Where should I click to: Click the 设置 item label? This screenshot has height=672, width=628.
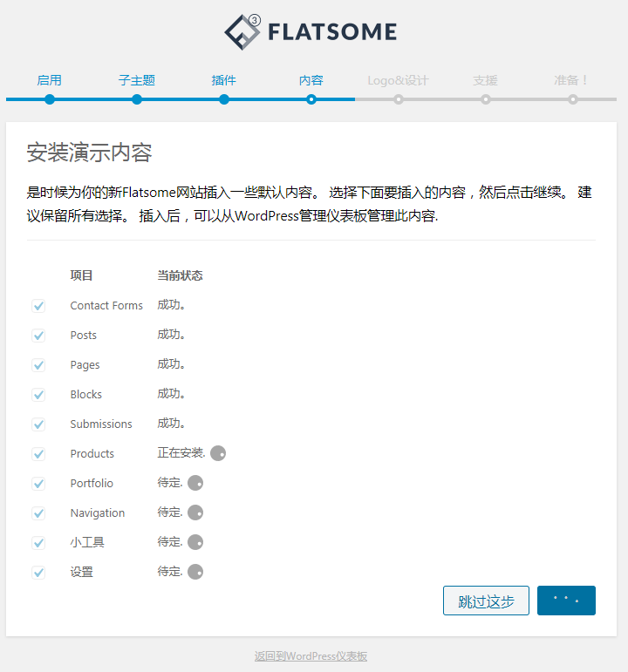click(x=81, y=572)
